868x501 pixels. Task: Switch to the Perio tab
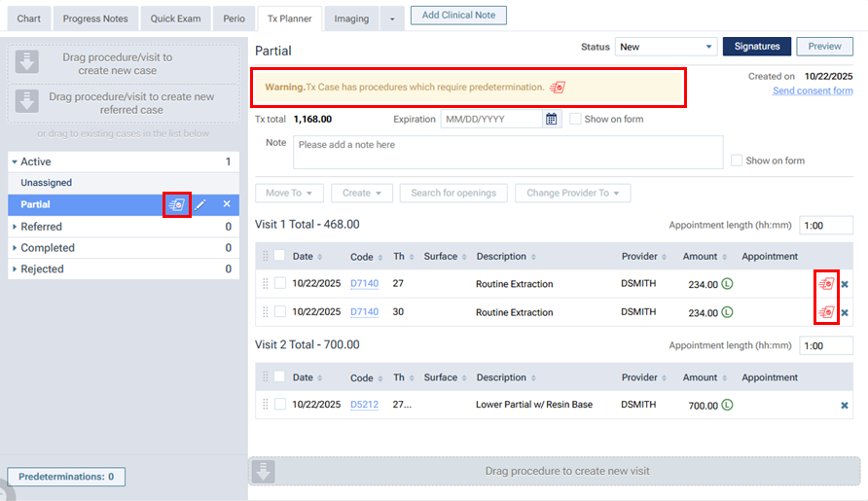(234, 18)
